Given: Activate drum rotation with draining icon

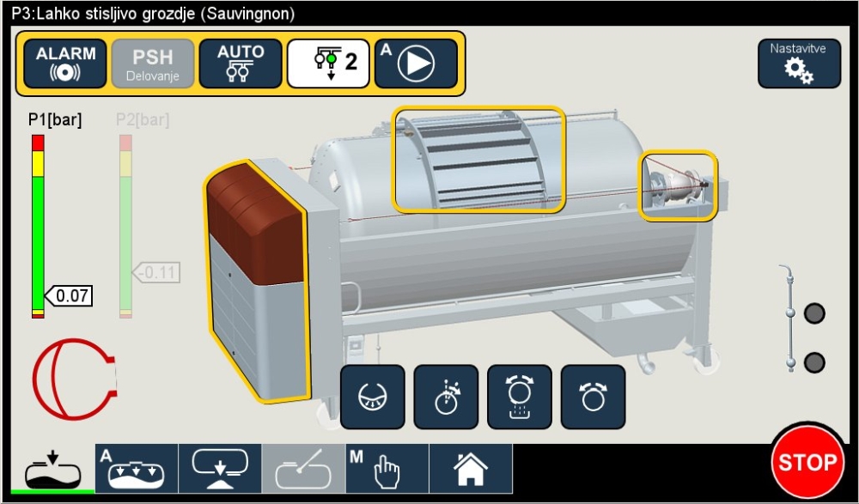Looking at the screenshot, I should click(520, 397).
